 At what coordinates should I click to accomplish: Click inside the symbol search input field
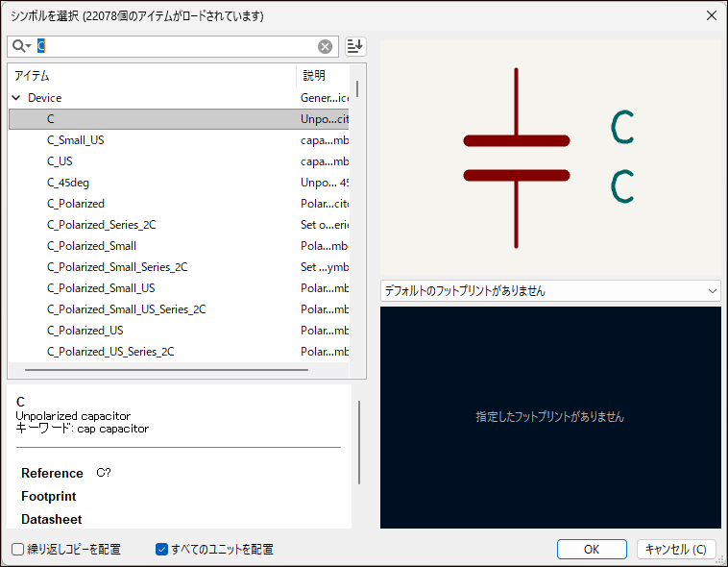[x=173, y=46]
